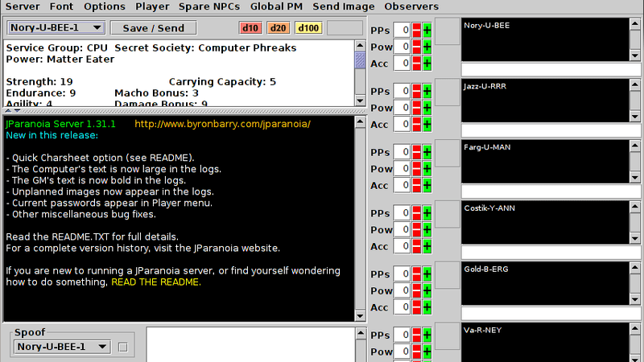Open the Server menu
Image resolution: width=644 pixels, height=362 pixels.
click(x=23, y=6)
